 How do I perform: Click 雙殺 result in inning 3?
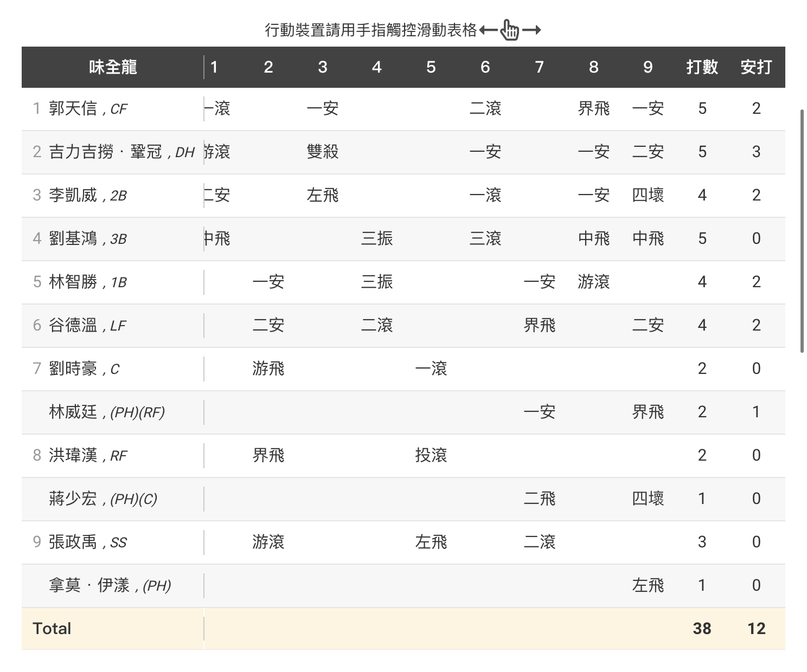pos(322,152)
